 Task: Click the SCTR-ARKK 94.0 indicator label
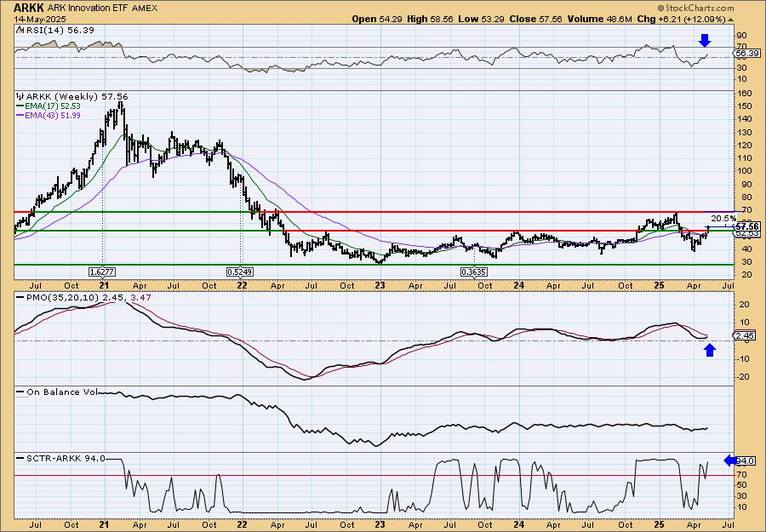[66, 458]
